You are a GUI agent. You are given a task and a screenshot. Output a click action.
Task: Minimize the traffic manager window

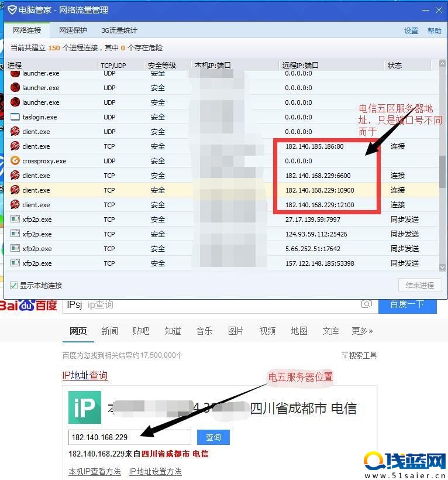click(425, 11)
